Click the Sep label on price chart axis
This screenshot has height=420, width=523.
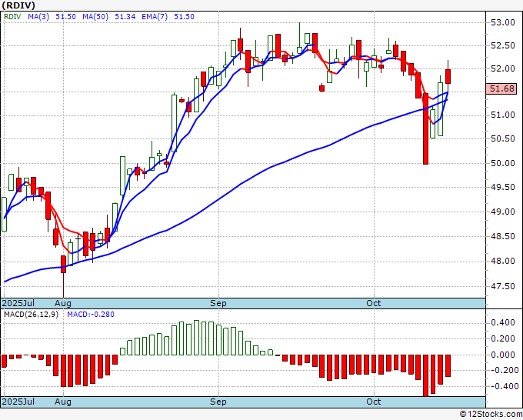point(218,303)
